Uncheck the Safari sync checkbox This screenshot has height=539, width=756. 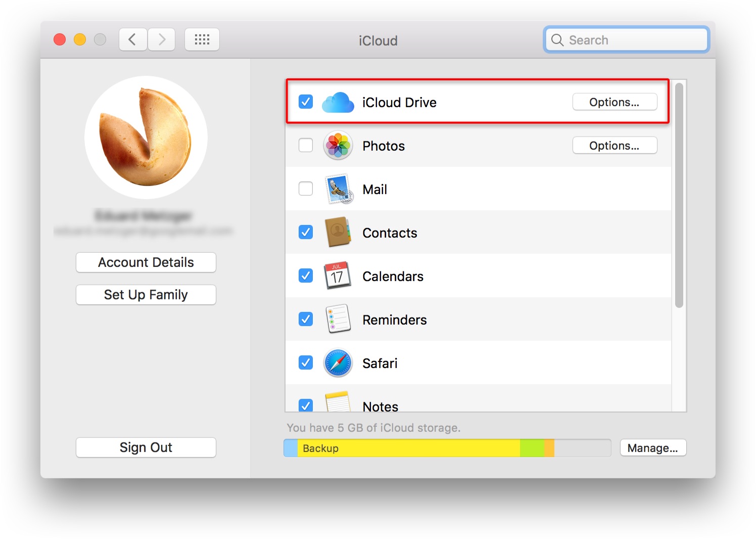pyautogui.click(x=305, y=363)
